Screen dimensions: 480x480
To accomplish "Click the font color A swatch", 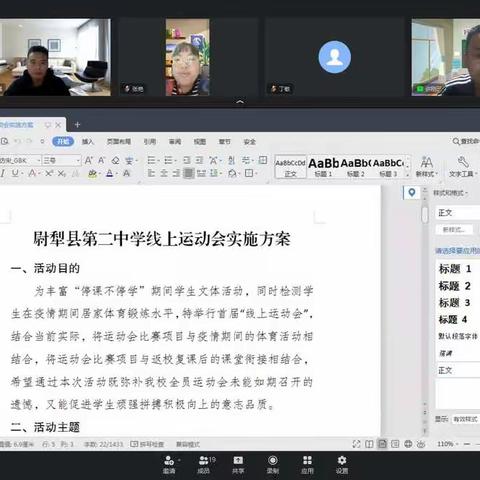I will pyautogui.click(x=110, y=173).
